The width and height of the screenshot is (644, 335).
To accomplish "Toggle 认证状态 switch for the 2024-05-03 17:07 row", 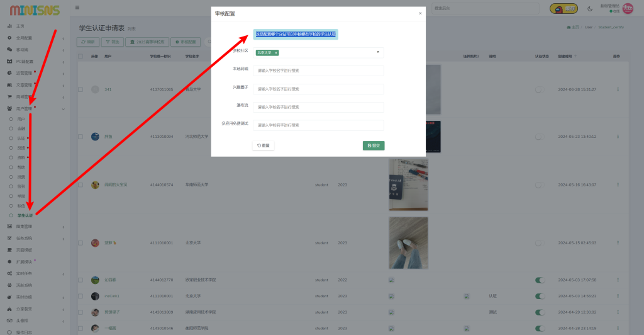I will click(x=539, y=280).
